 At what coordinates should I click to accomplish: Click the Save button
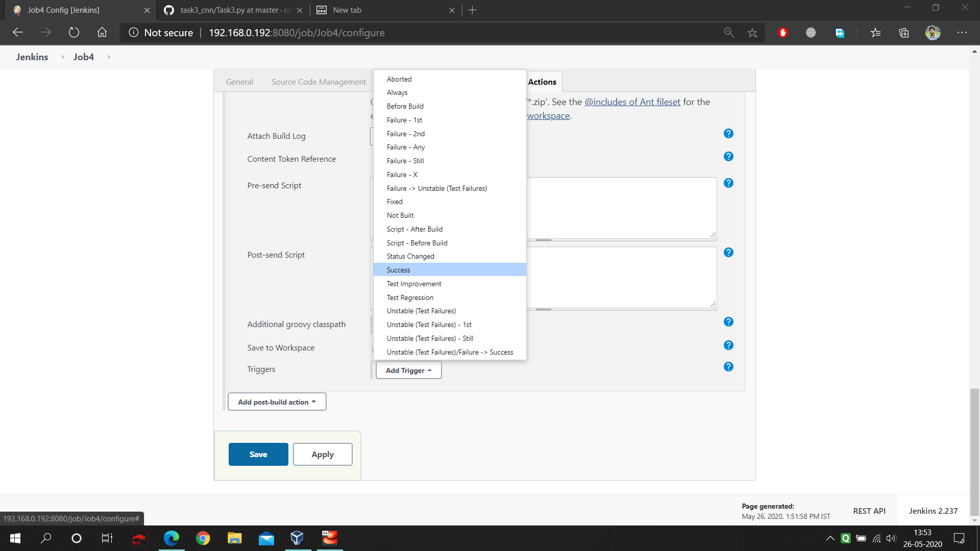[258, 454]
